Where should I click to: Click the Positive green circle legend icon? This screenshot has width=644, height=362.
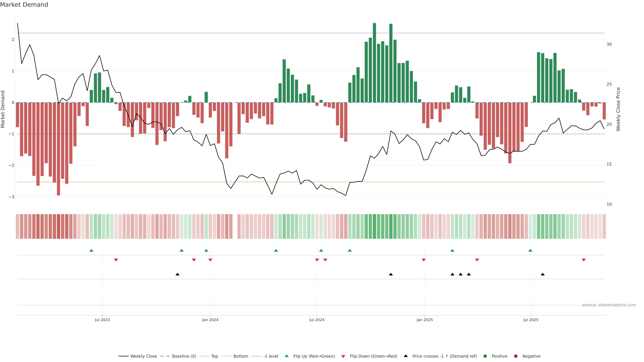485,356
